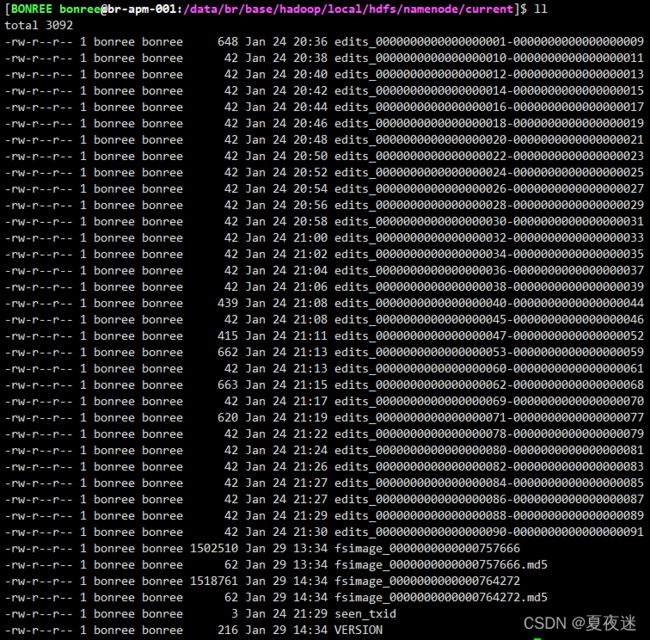Select file fsimage_0000000000000757666.md5
This screenshot has width=650, height=640.
click(x=441, y=565)
